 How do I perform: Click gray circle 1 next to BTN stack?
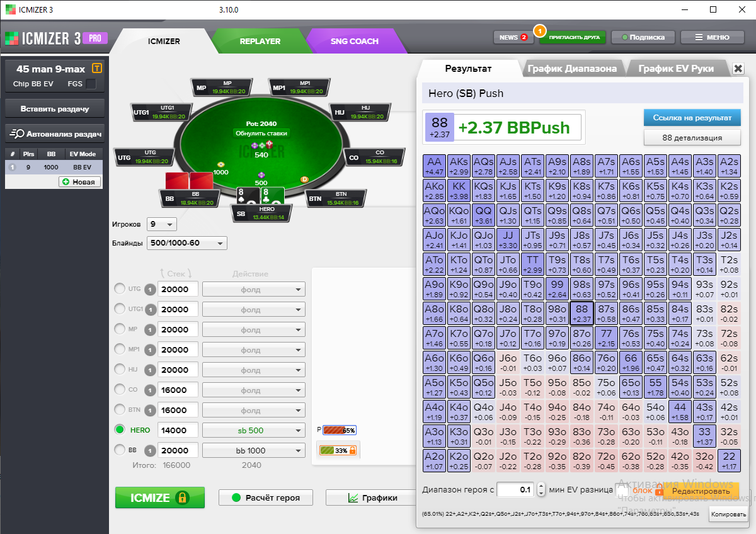[x=150, y=410]
